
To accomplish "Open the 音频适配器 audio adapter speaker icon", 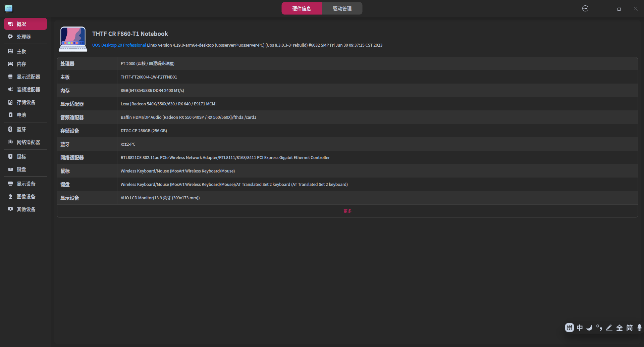I will click(x=10, y=90).
